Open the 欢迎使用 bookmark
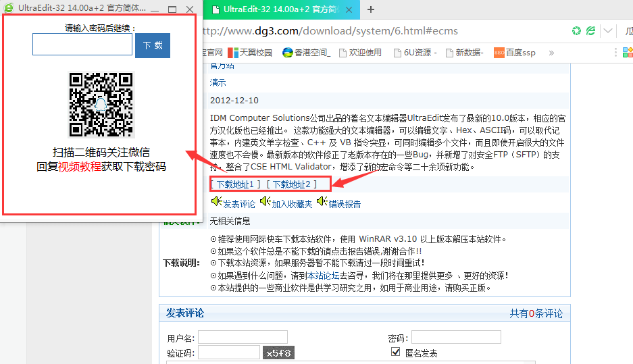Screen dimensions: 633x364 (x=360, y=53)
